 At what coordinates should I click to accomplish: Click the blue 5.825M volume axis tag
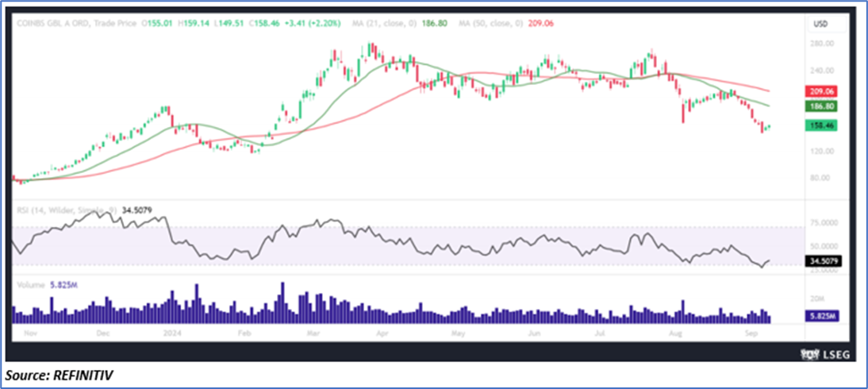point(824,317)
